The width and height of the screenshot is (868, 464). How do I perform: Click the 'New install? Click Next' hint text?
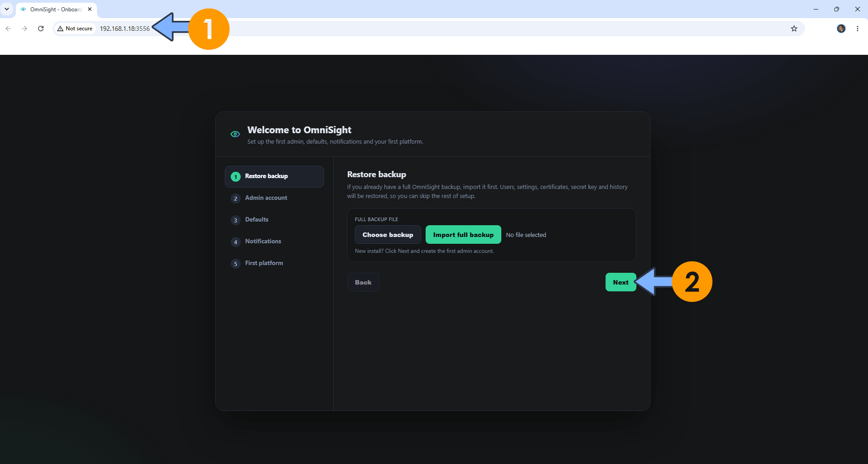click(x=424, y=251)
